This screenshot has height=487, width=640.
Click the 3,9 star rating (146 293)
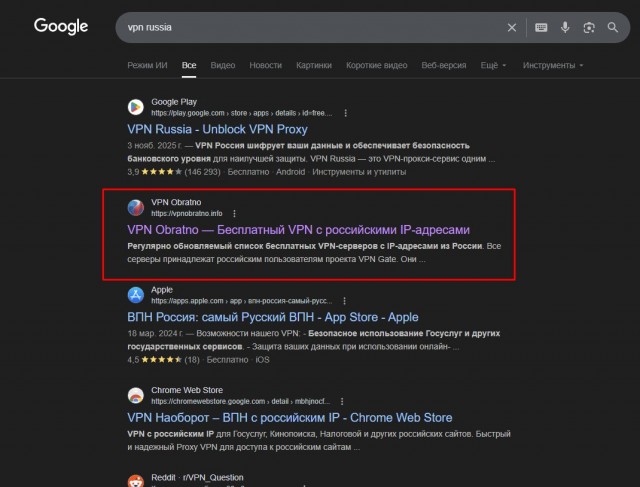tap(174, 172)
